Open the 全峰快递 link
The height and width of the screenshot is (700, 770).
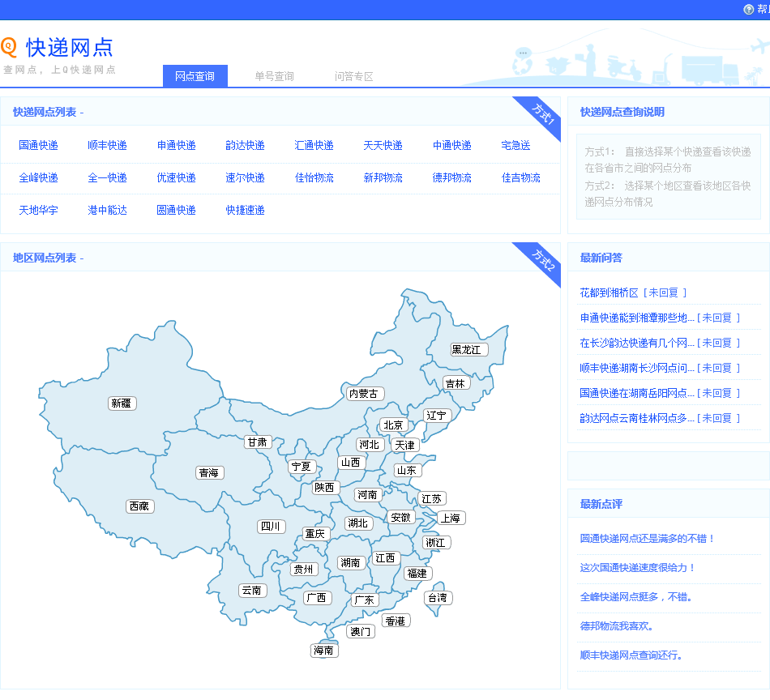tap(38, 177)
